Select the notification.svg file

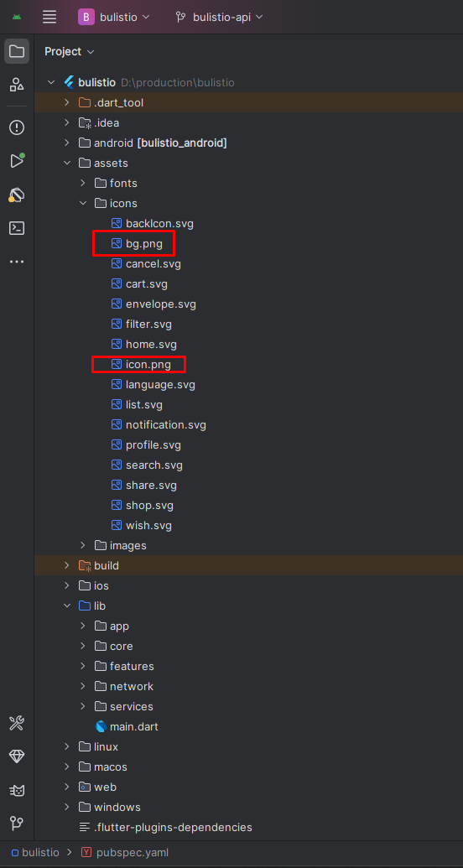point(166,424)
